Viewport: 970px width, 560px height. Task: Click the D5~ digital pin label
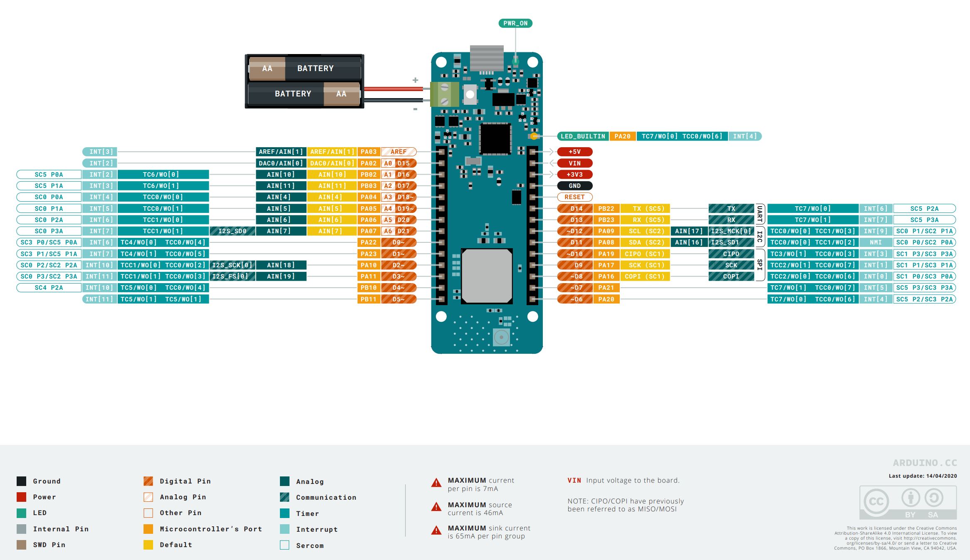point(398,299)
